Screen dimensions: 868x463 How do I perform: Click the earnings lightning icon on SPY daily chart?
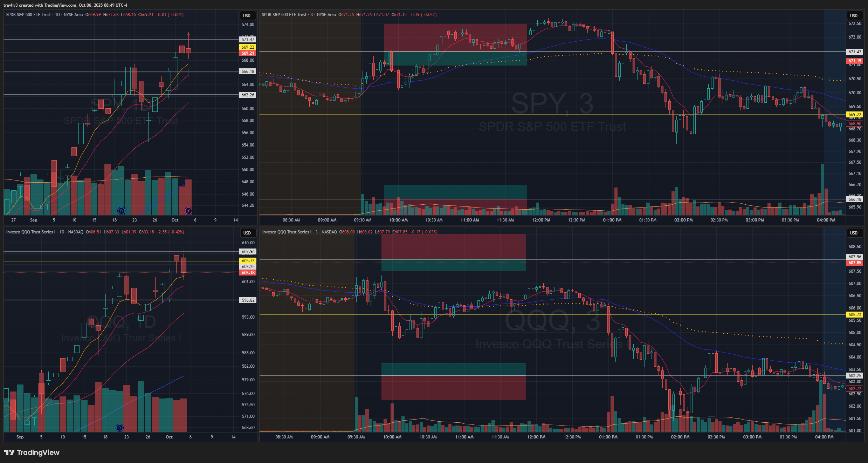point(188,211)
